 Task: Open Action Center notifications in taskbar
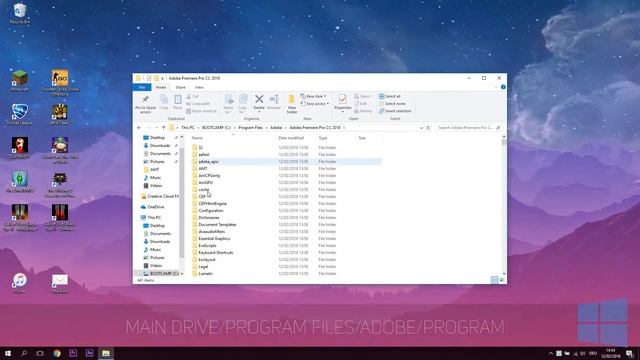(x=629, y=353)
